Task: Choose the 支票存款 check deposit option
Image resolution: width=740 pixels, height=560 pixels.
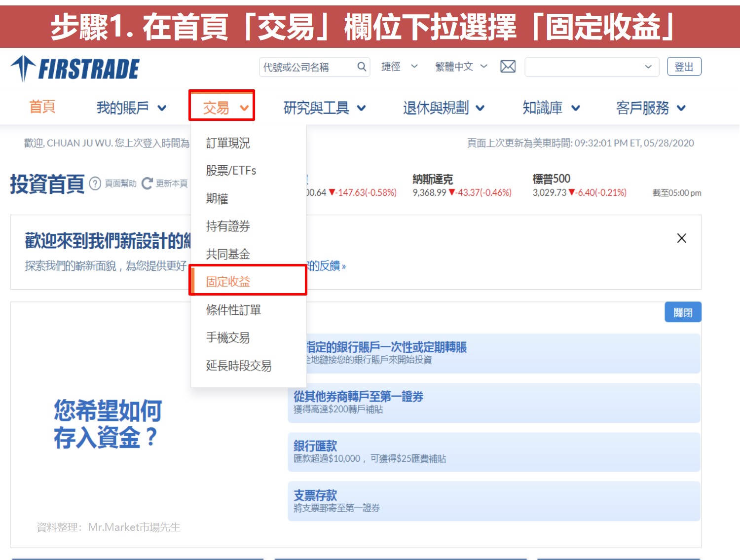Action: pos(494,501)
